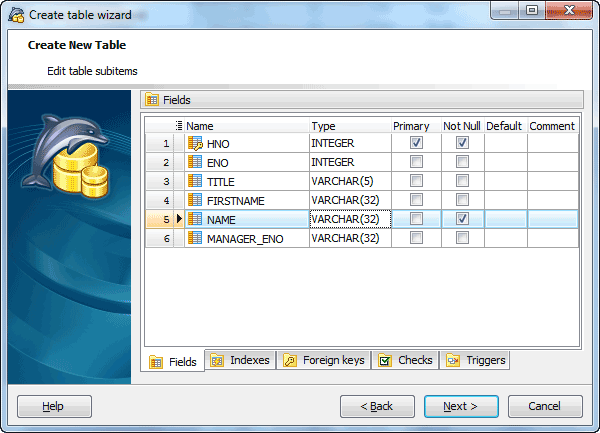Click the ENO field row icon
The image size is (600, 433).
point(195,162)
